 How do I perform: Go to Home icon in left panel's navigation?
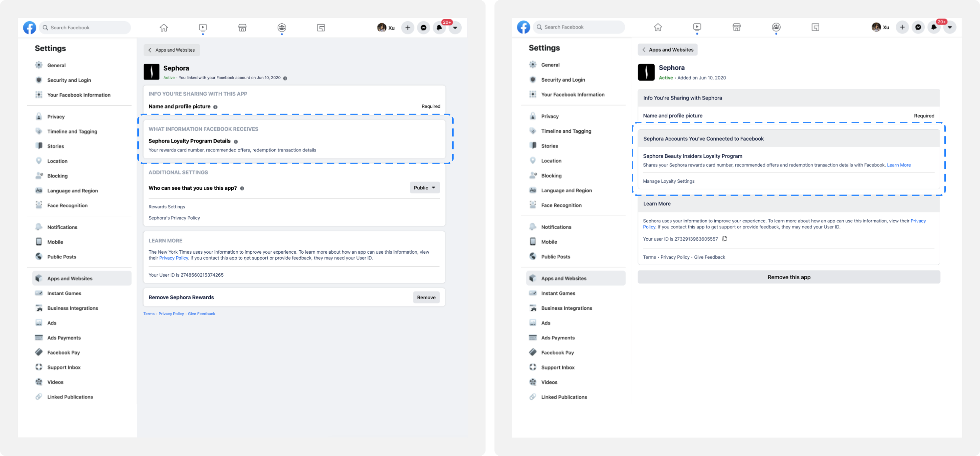(x=164, y=27)
